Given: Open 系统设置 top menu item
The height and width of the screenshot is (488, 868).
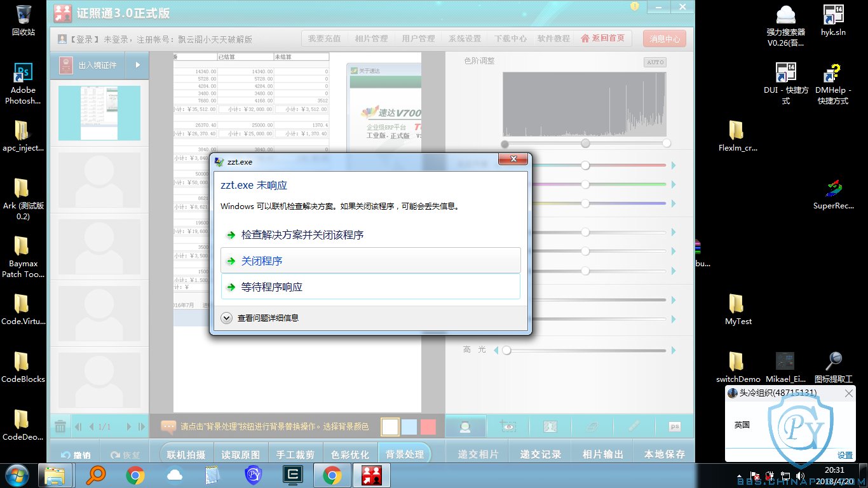Looking at the screenshot, I should coord(465,39).
